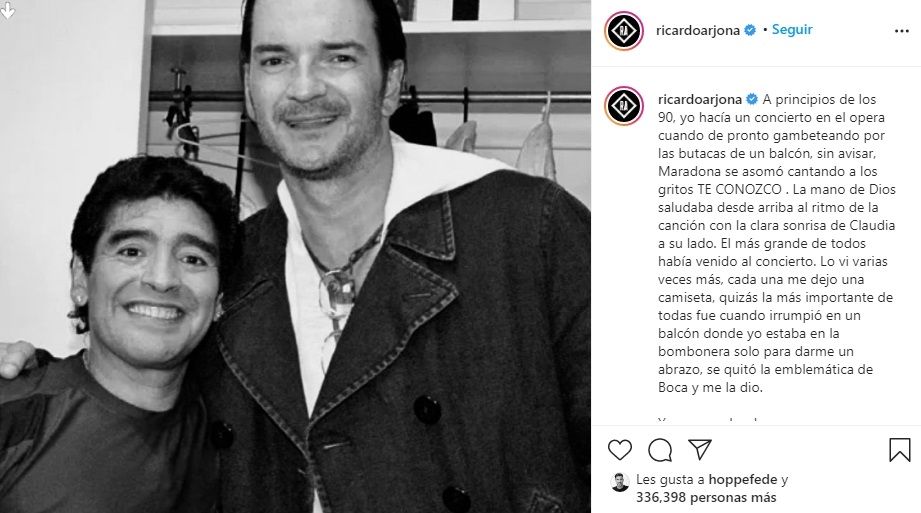Click the verified badge in the caption
This screenshot has height=513, width=921.
pos(752,99)
